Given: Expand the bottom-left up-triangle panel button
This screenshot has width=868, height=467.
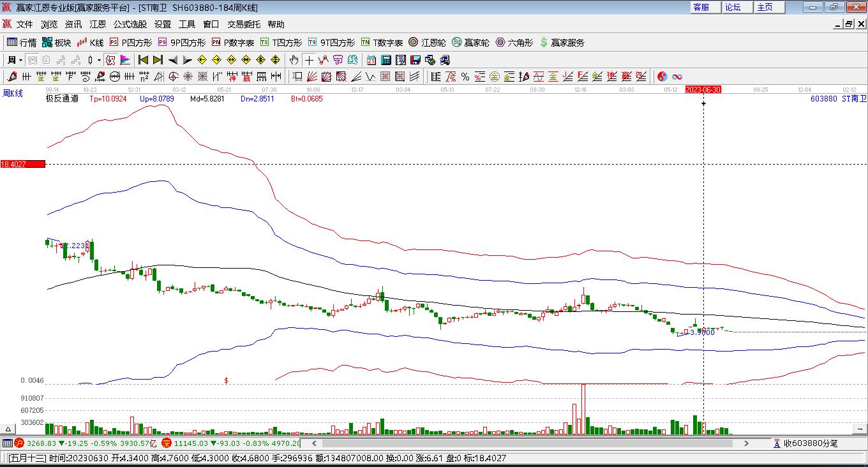Looking at the screenshot, I should (x=9, y=429).
